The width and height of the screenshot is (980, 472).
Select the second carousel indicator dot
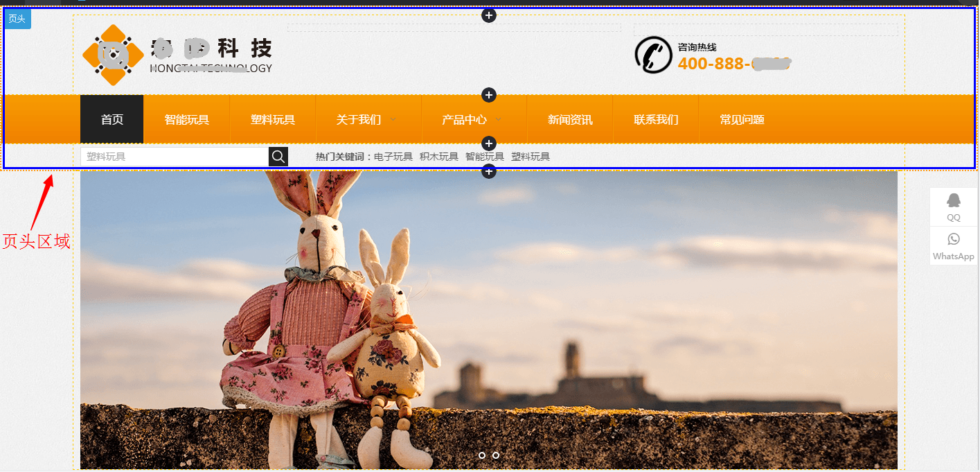496,455
